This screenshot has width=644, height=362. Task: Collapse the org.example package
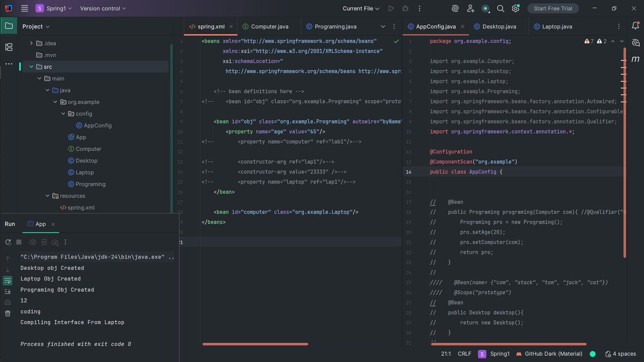(55, 102)
